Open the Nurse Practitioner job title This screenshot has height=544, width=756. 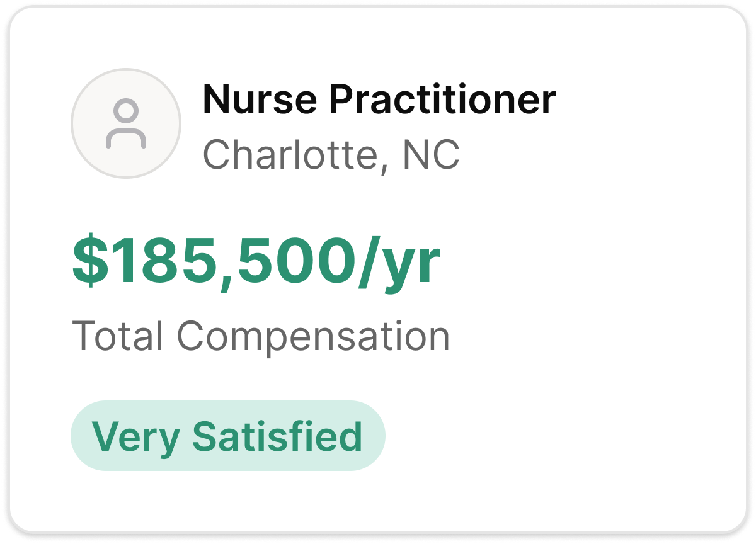379,99
